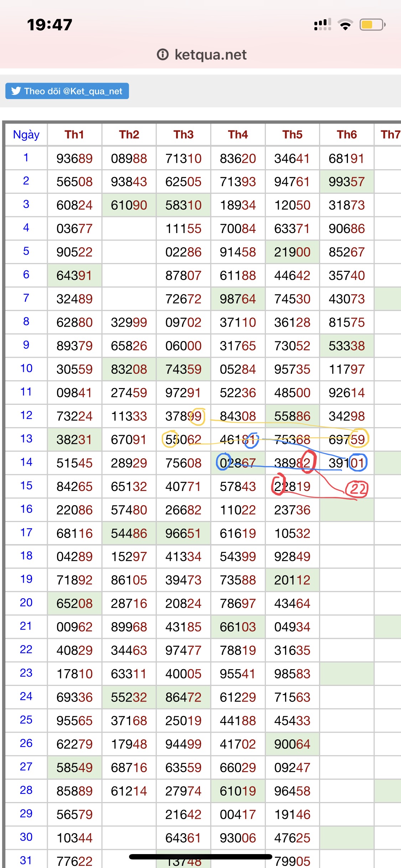401x868 pixels.
Task: Open day 22 row link
Action: (26, 650)
